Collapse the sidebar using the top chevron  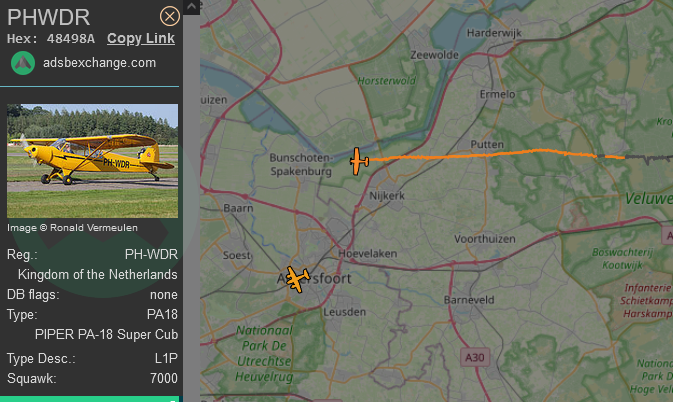[x=191, y=6]
